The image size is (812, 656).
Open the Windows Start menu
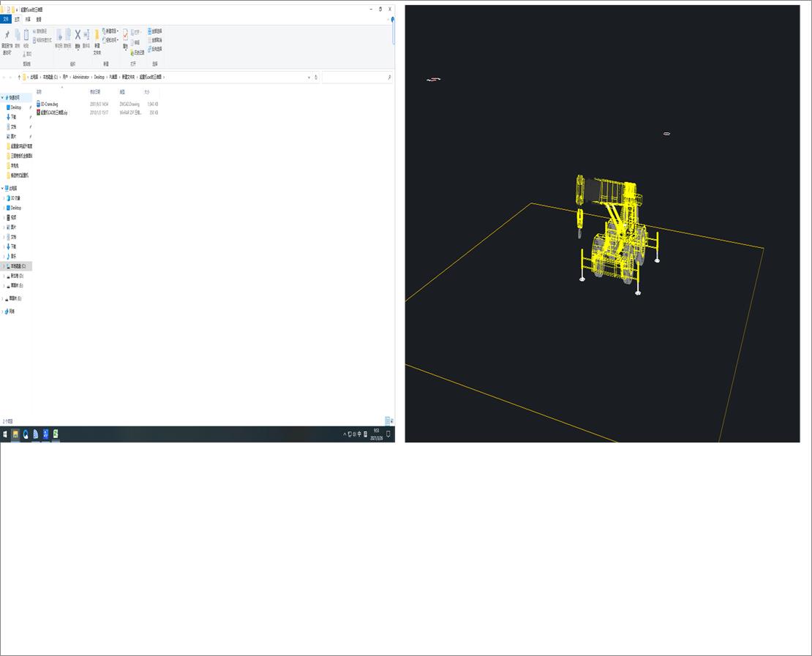pyautogui.click(x=5, y=434)
